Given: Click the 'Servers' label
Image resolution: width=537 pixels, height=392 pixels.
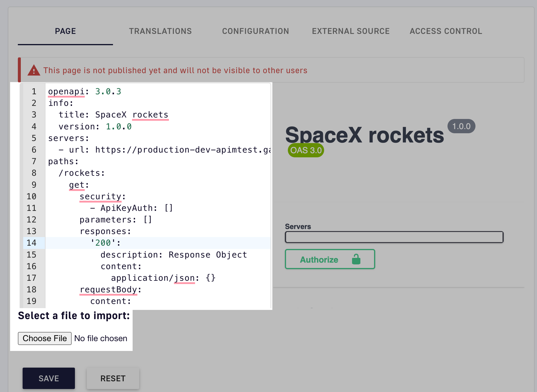Looking at the screenshot, I should click(298, 227).
